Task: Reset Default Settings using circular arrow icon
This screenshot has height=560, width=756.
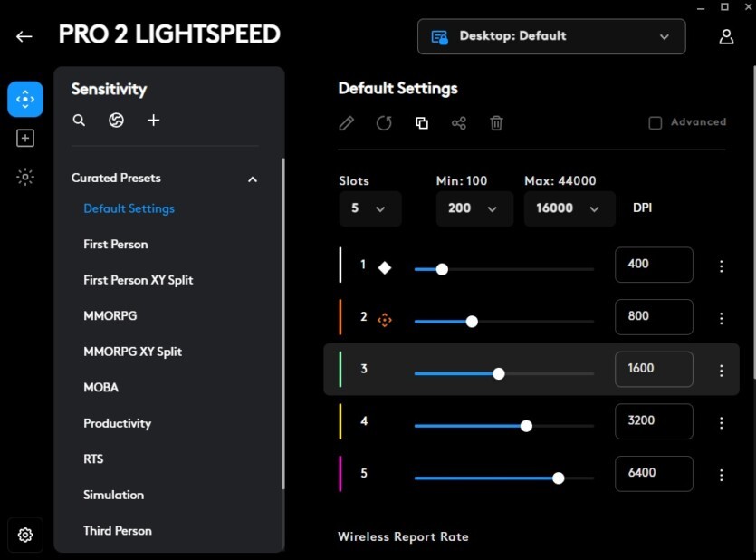Action: click(x=384, y=122)
